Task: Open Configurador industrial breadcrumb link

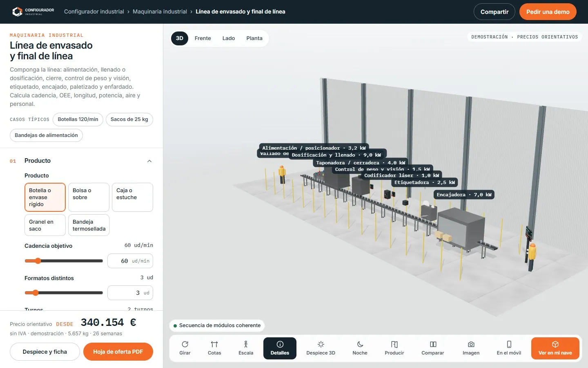Action: tap(94, 11)
